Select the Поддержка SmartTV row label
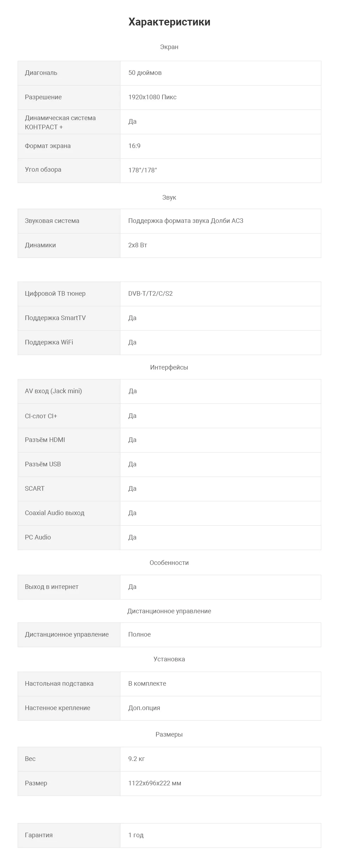The height and width of the screenshot is (868, 339). pos(55,318)
